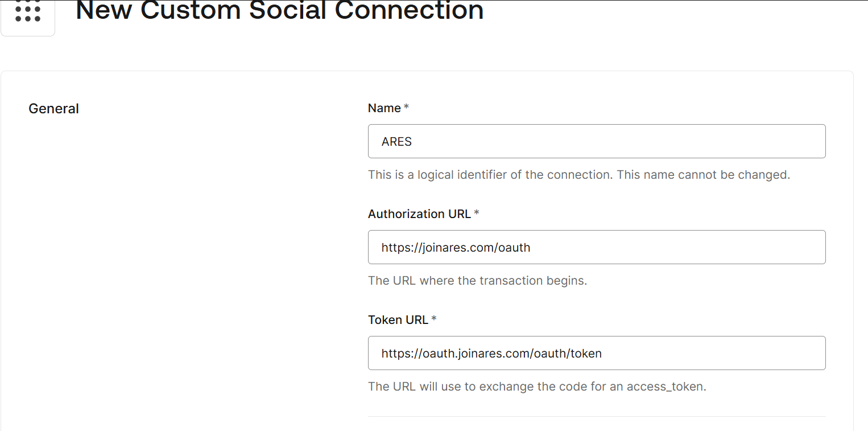Screen dimensions: 868x431
Task: Click the asterisk beside Authorization URL
Action: [x=477, y=214]
